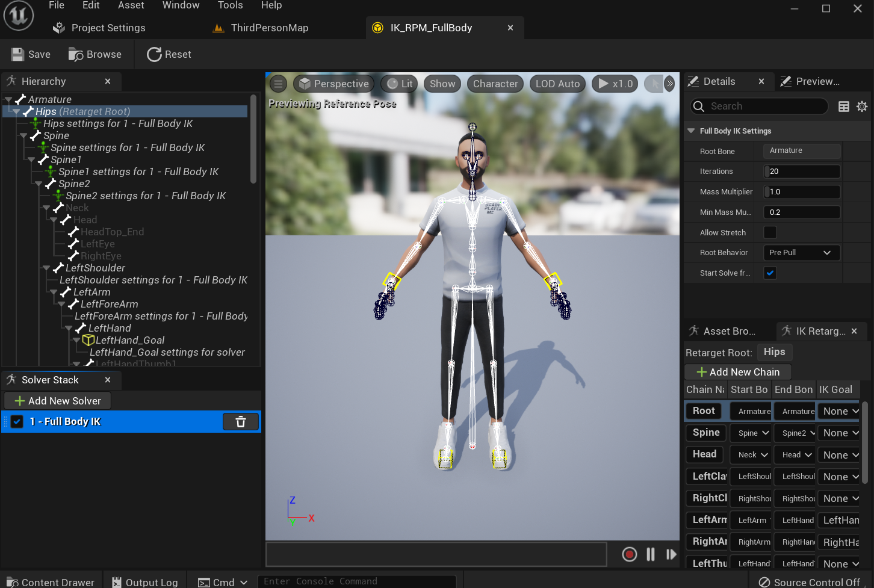Open Browse to locate the asset
The height and width of the screenshot is (588, 874).
(x=95, y=54)
